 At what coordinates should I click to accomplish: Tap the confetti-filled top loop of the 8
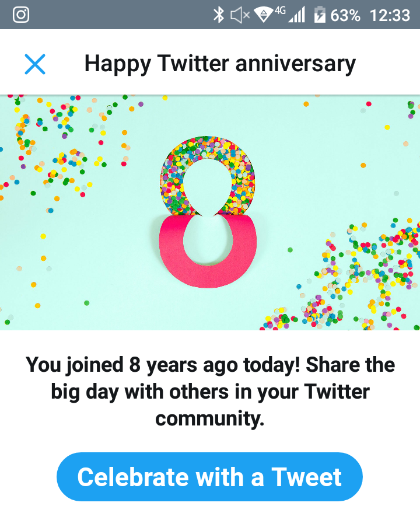coord(207,176)
